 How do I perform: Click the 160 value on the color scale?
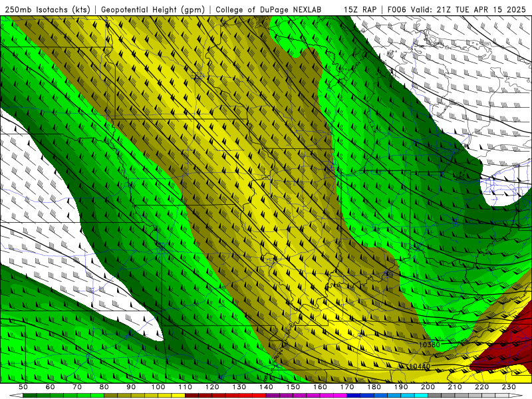[x=320, y=387]
